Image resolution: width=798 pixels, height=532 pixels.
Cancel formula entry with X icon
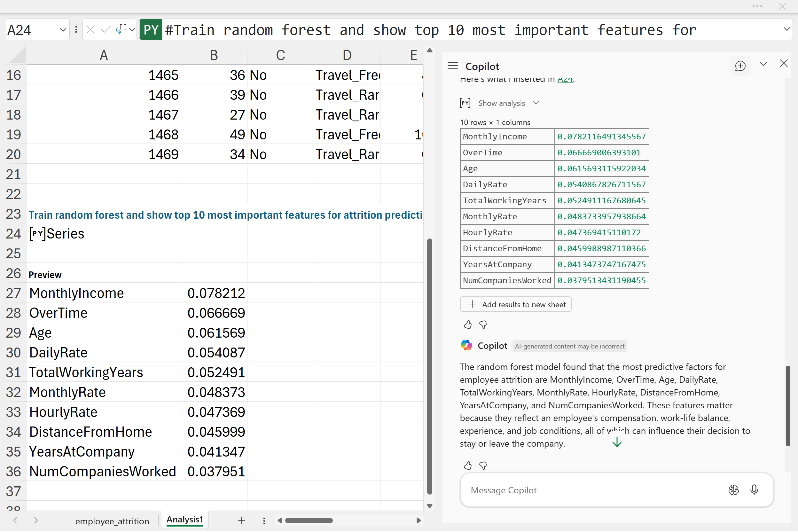coord(90,30)
